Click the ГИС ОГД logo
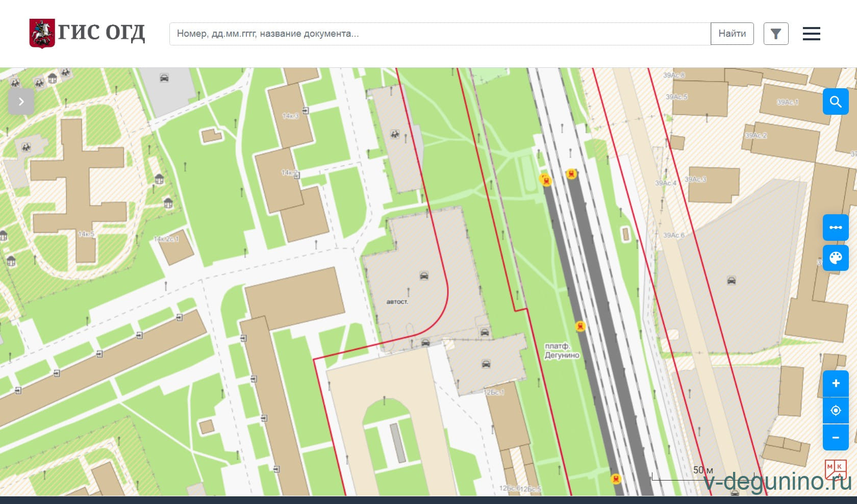 pyautogui.click(x=87, y=34)
